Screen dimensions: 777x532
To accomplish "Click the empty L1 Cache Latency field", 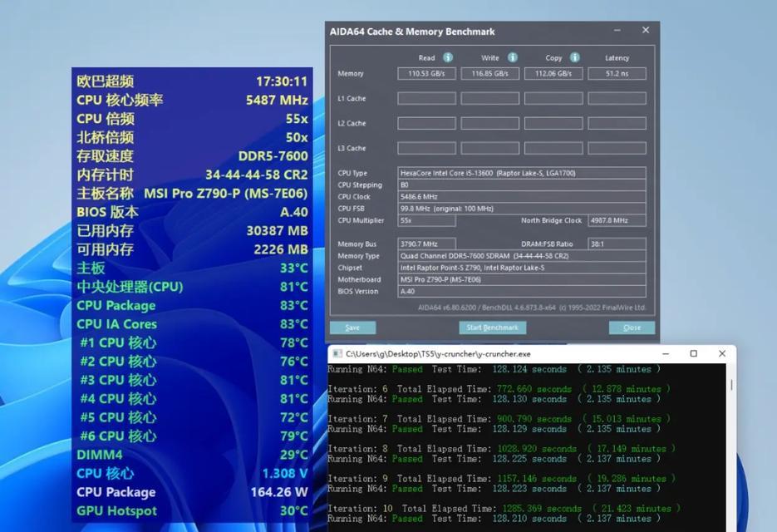I will coord(617,98).
